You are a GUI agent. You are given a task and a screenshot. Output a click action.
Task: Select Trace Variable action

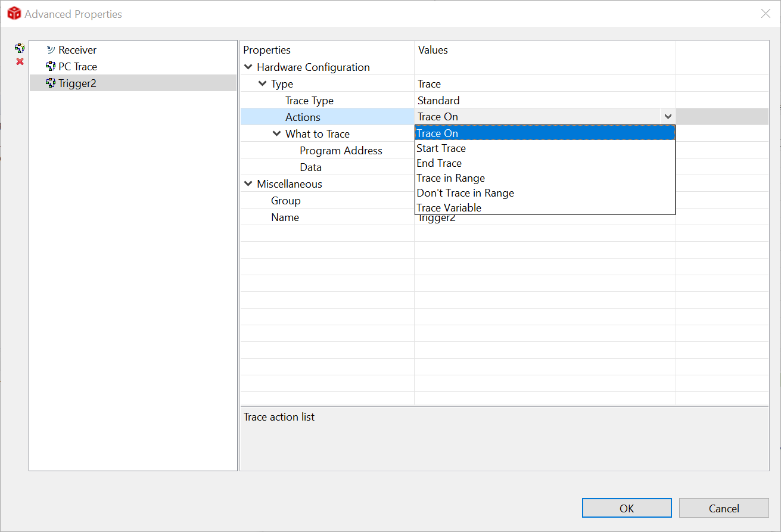[449, 208]
